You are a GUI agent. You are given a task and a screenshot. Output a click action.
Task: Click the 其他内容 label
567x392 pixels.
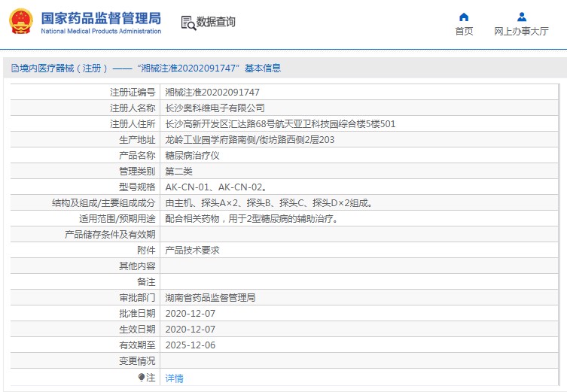(137, 266)
